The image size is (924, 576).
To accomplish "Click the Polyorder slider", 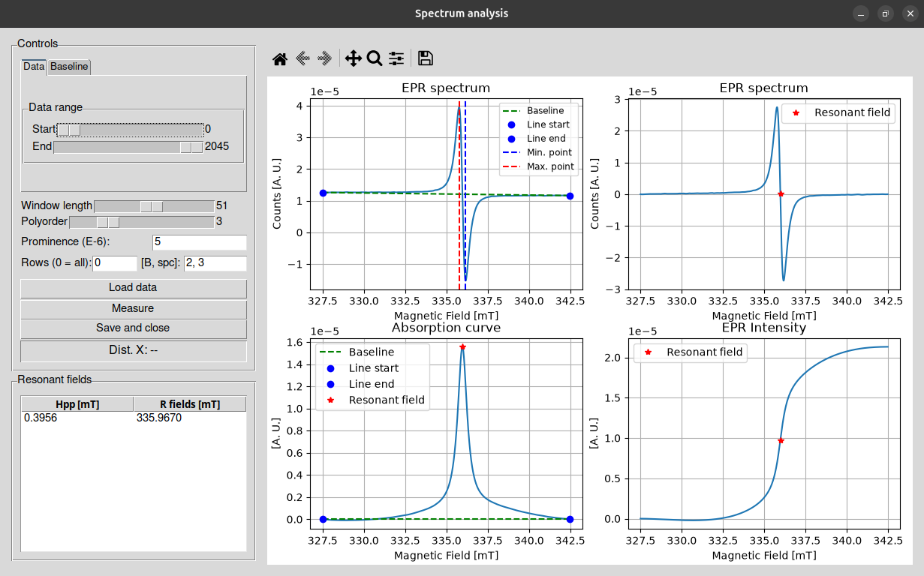I will click(x=141, y=222).
